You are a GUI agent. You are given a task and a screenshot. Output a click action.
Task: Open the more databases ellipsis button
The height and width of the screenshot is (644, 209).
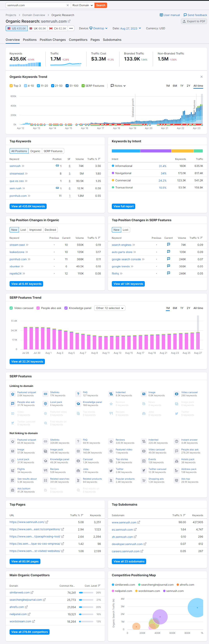coord(71,28)
